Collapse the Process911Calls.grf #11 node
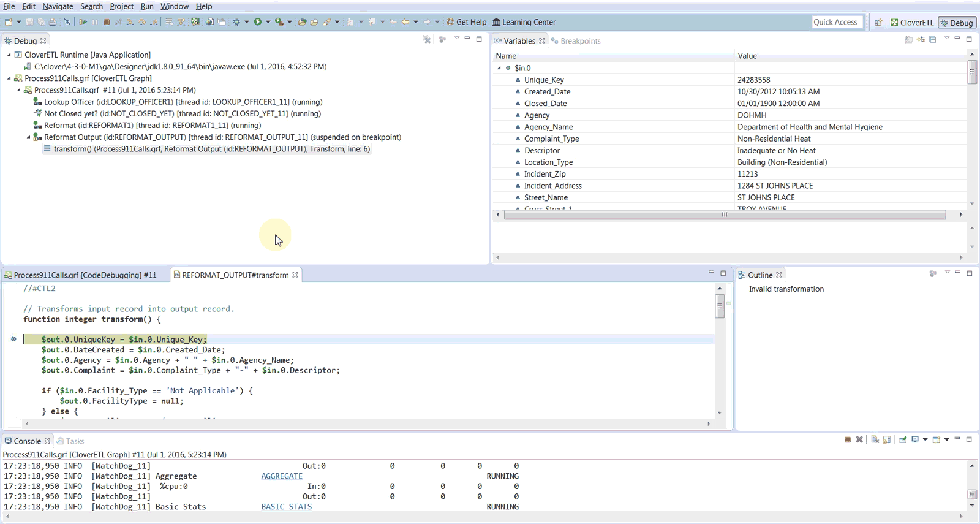Viewport: 980px width, 524px height. (x=19, y=90)
